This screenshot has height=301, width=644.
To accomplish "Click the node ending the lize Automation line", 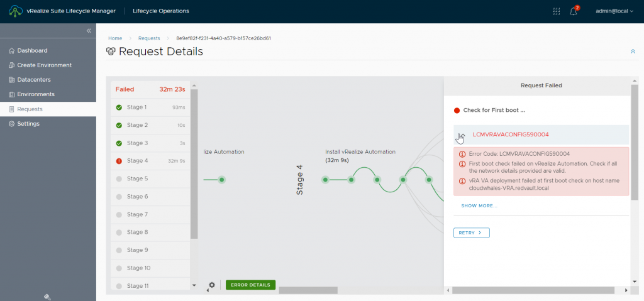I will 222,180.
